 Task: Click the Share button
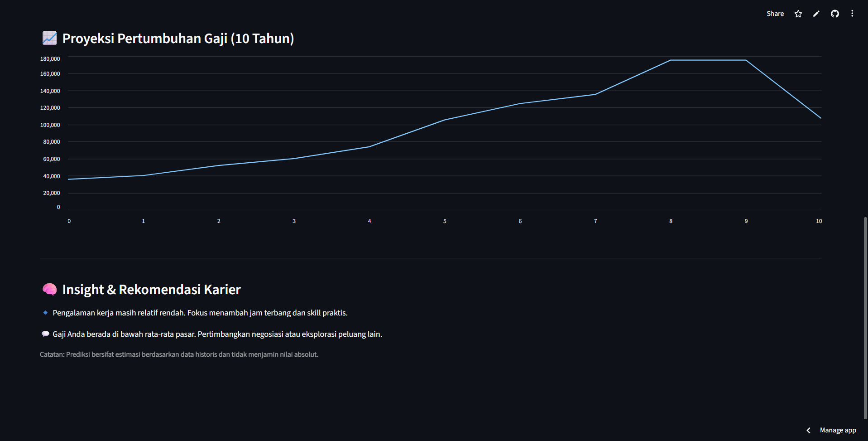tap(775, 14)
